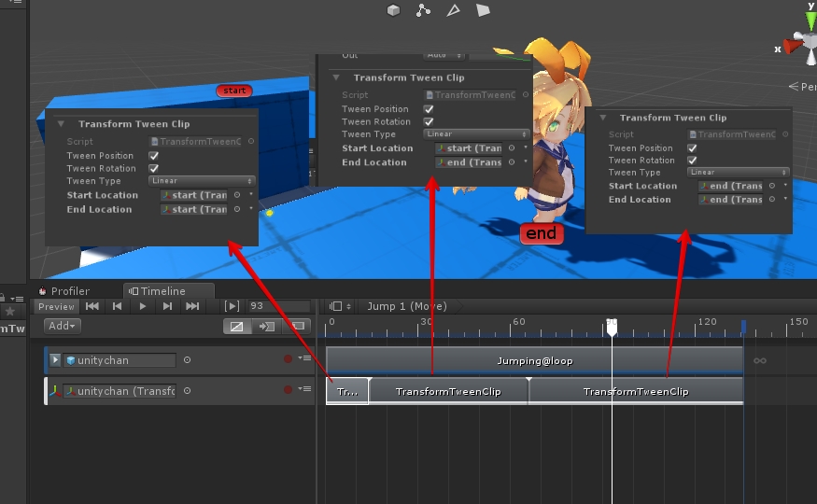Play the timeline

pos(142,306)
